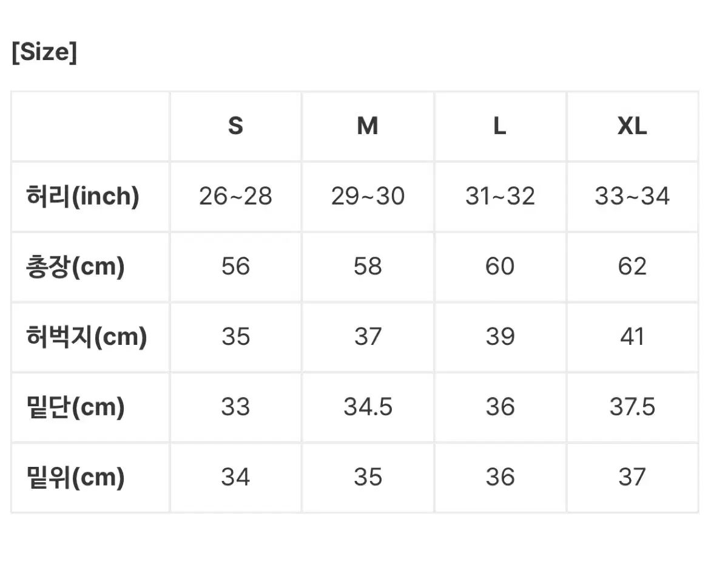Image resolution: width=728 pixels, height=578 pixels.
Task: Click the 26~28 waist cell
Action: coord(235,196)
